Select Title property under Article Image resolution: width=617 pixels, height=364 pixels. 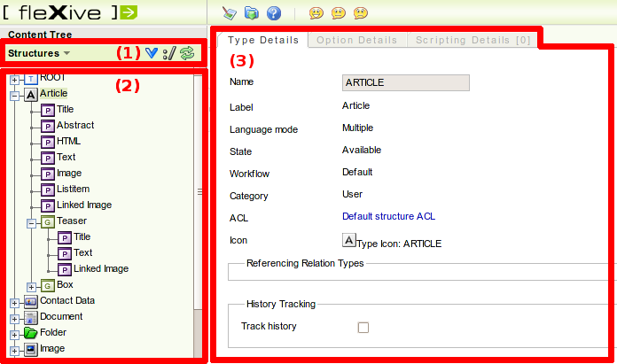[x=65, y=109]
